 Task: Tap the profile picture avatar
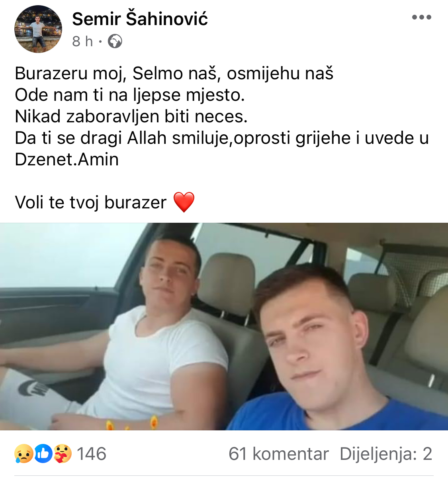coord(38,29)
